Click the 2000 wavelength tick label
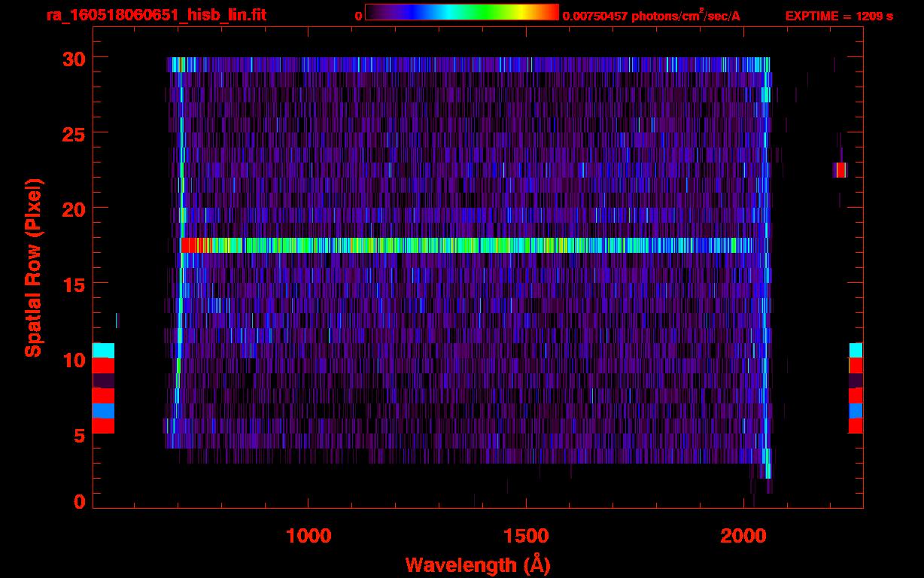This screenshot has width=924, height=578. [743, 536]
